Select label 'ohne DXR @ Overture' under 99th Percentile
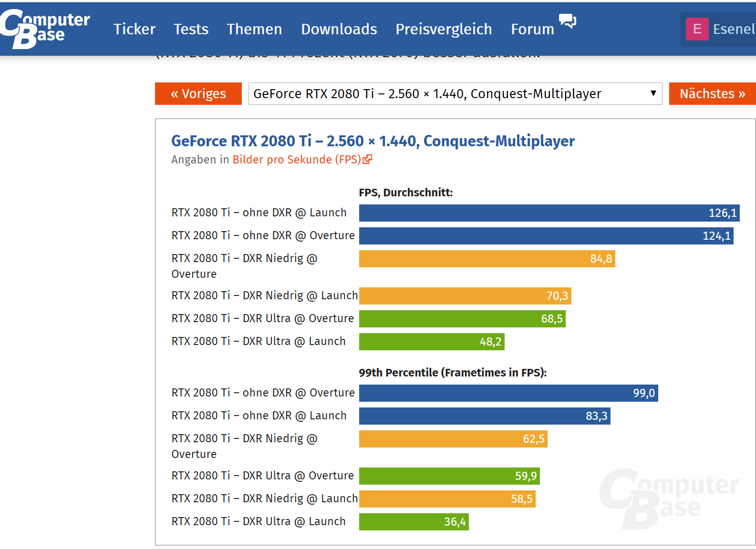756x549 pixels. point(263,393)
